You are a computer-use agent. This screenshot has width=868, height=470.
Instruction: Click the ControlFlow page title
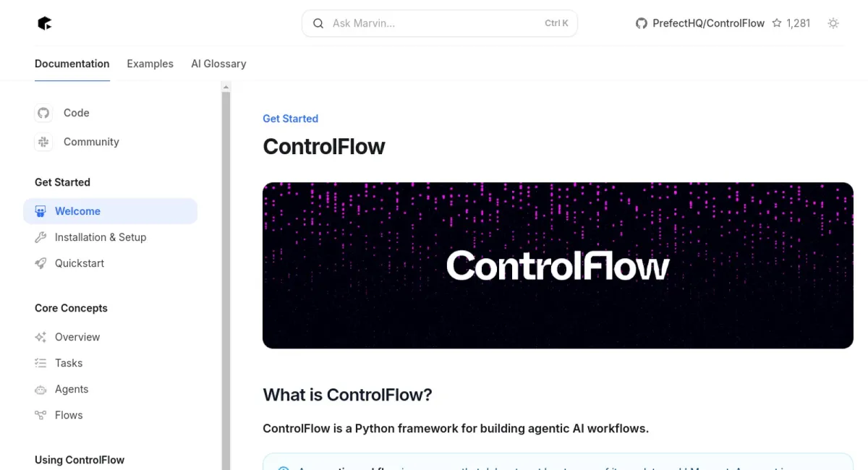(324, 146)
